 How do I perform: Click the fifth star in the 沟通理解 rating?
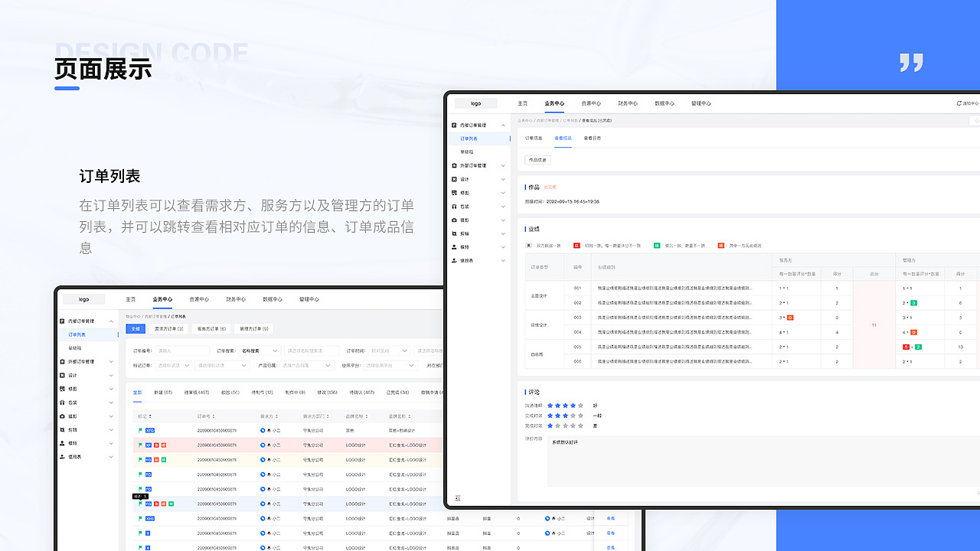tap(581, 406)
